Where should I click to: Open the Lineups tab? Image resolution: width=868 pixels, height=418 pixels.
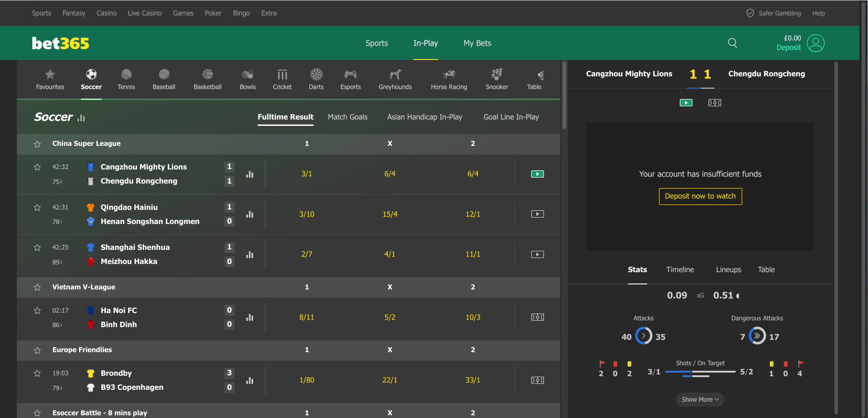pyautogui.click(x=728, y=269)
